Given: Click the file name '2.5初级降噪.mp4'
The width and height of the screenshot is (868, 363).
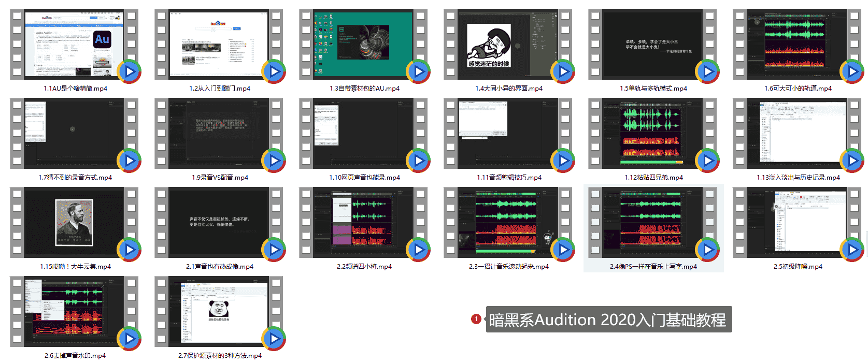Looking at the screenshot, I should tap(798, 267).
